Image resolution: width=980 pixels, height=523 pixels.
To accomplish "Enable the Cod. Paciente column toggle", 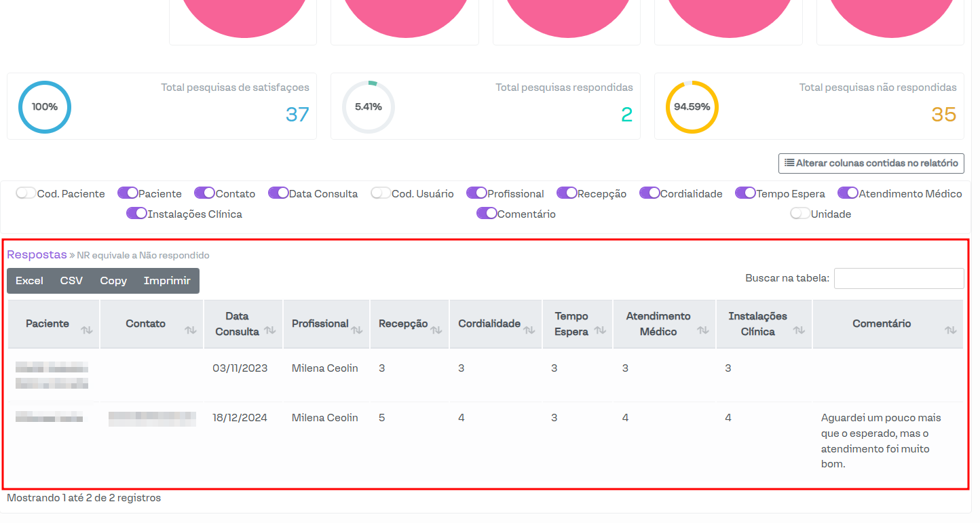I will point(26,193).
